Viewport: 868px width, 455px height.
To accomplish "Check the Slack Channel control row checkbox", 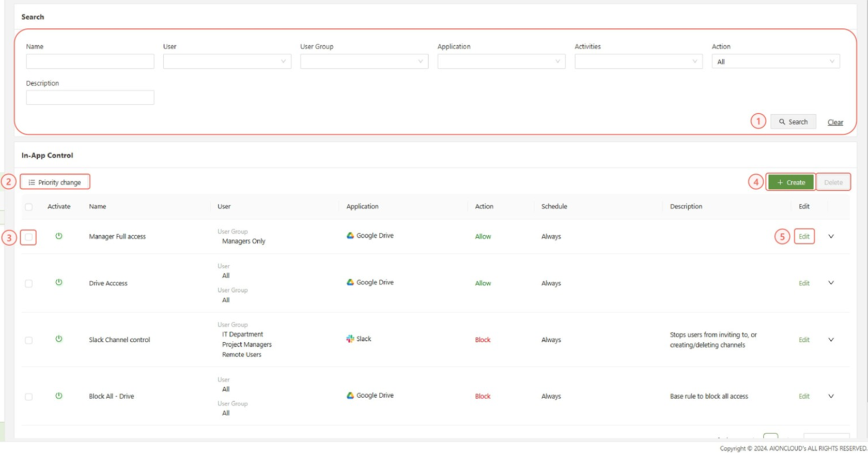I will (x=29, y=340).
